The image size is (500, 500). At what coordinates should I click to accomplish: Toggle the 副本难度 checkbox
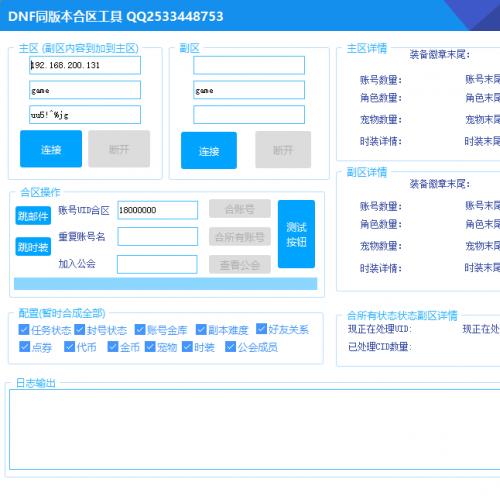tap(201, 330)
